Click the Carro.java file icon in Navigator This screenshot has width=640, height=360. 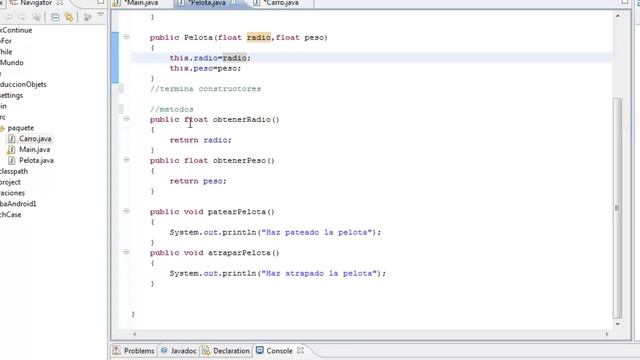[x=12, y=139]
